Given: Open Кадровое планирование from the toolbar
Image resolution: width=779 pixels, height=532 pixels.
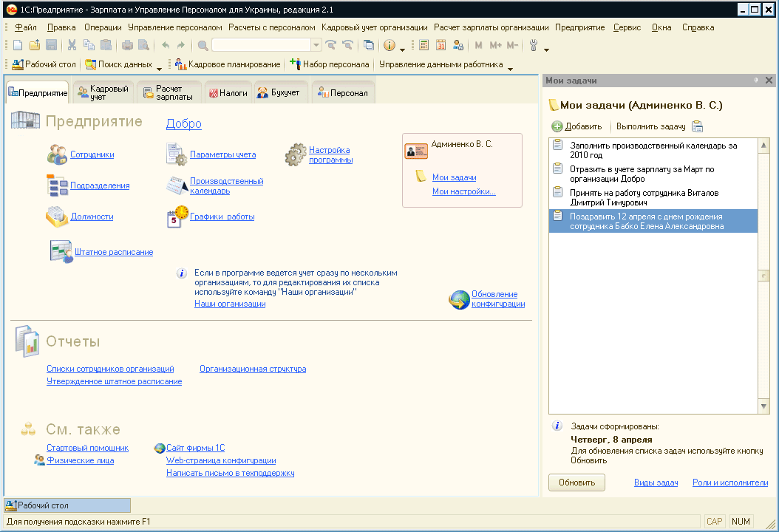Looking at the screenshot, I should pos(228,64).
